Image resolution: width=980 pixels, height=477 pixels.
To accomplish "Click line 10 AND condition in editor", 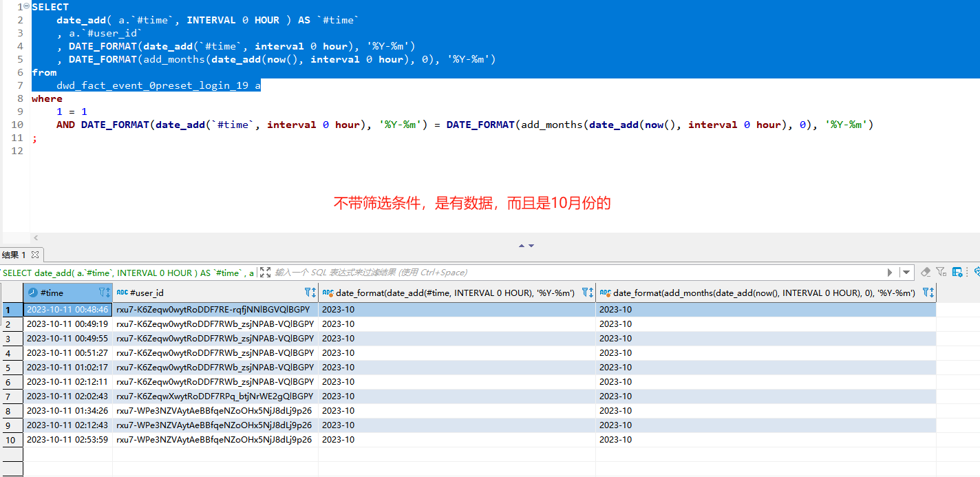I will pyautogui.click(x=66, y=125).
